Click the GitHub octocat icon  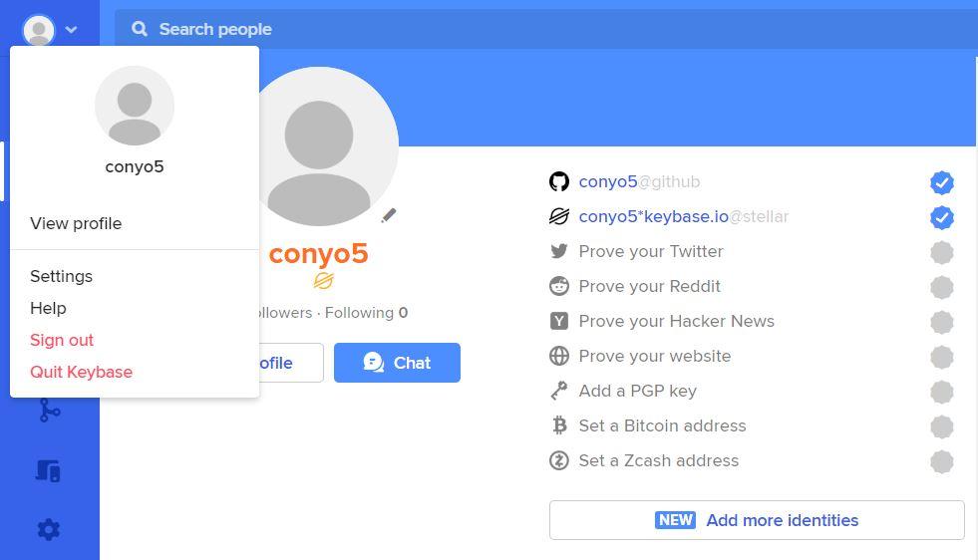pyautogui.click(x=559, y=181)
